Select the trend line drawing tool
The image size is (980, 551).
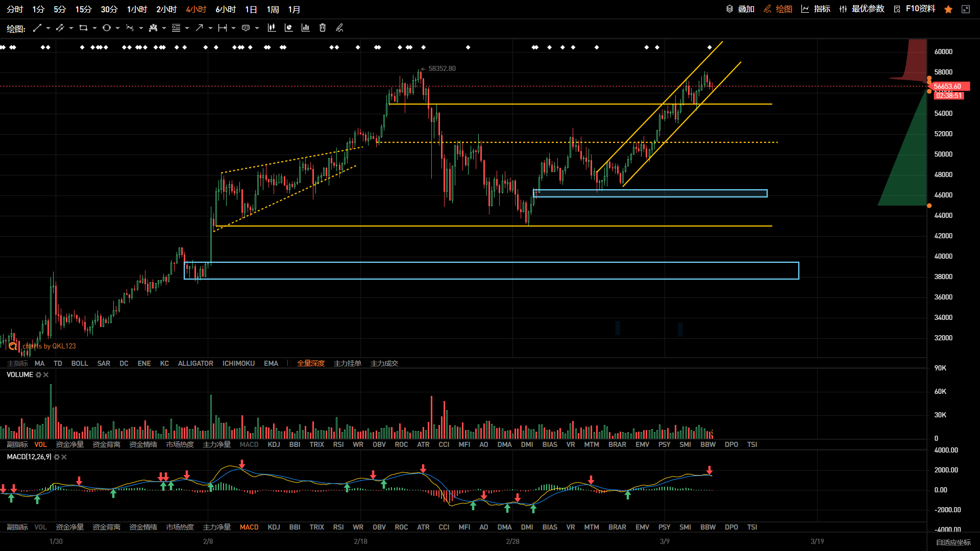pos(37,28)
